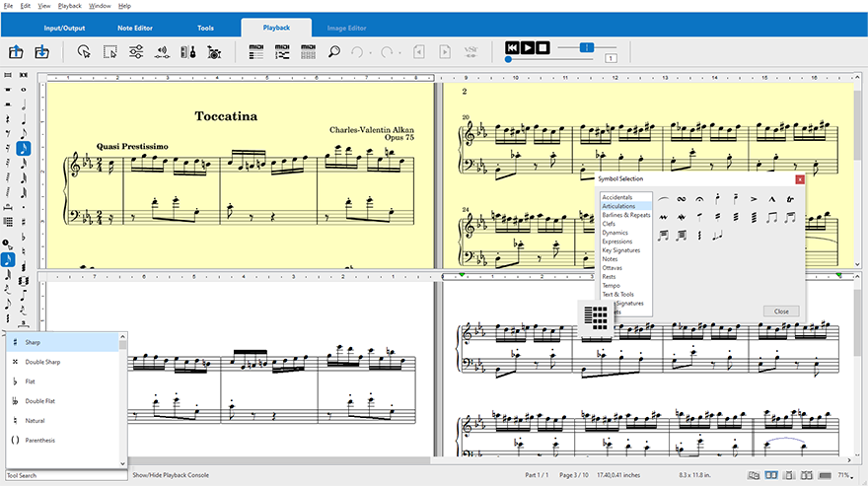Open the MIDI overview/controller view icon
The height and width of the screenshot is (486, 868).
(x=282, y=52)
